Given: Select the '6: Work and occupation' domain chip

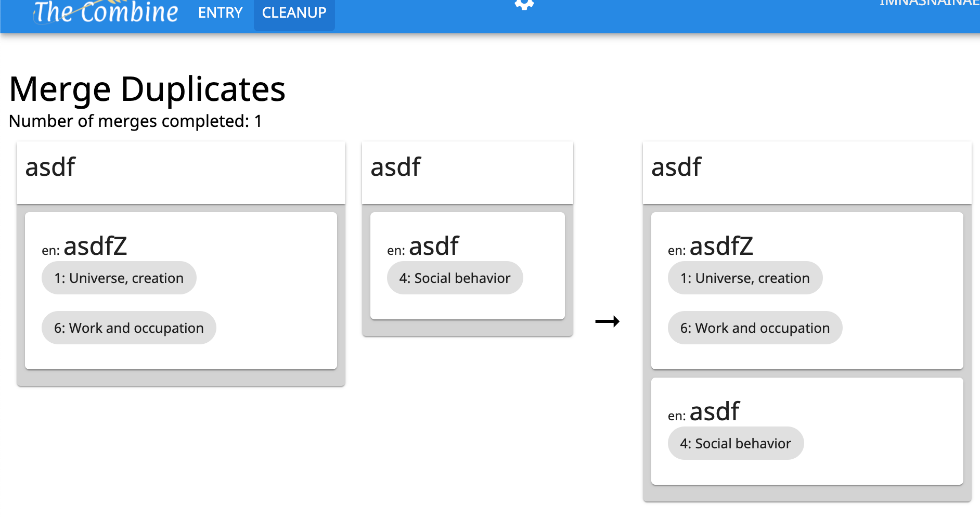Looking at the screenshot, I should tap(128, 328).
